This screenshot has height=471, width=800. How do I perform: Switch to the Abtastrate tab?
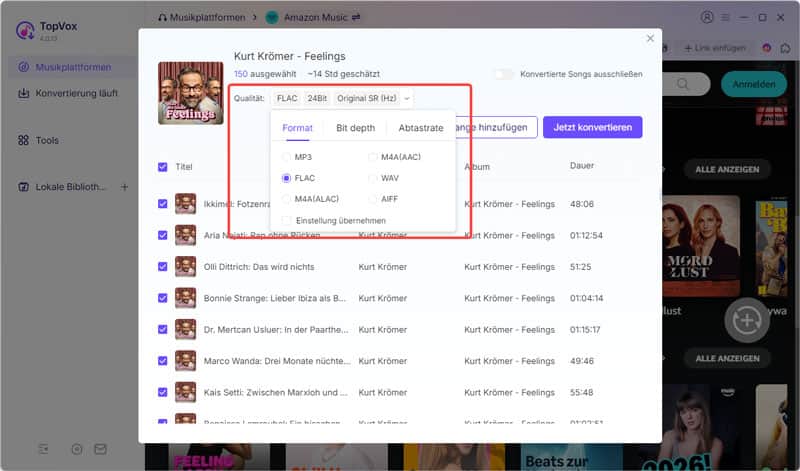tap(421, 128)
